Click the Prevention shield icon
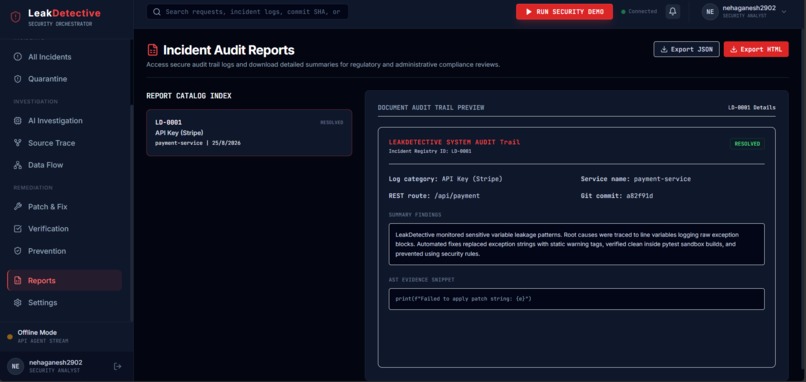Viewport: 806px width, 382px height. 17,251
